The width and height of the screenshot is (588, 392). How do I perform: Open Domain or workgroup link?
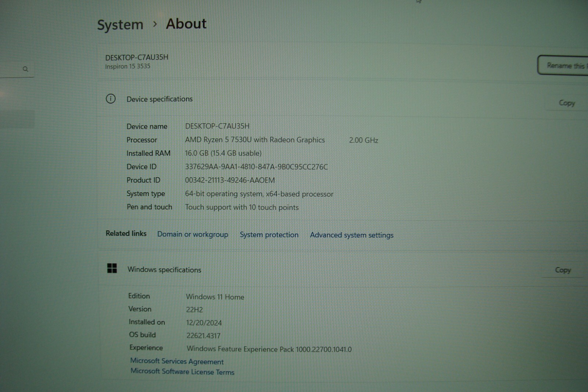(193, 234)
